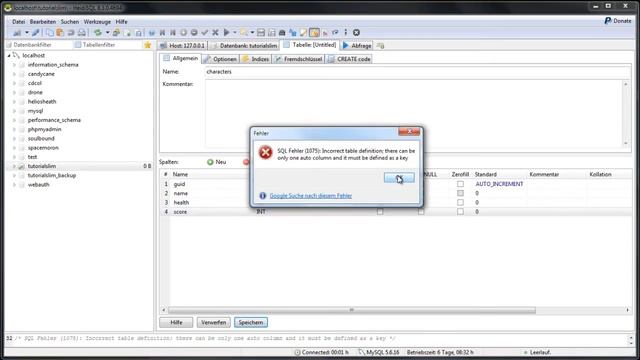The height and width of the screenshot is (360, 640).
Task: Switch to the Optionen tab
Action: tap(220, 59)
